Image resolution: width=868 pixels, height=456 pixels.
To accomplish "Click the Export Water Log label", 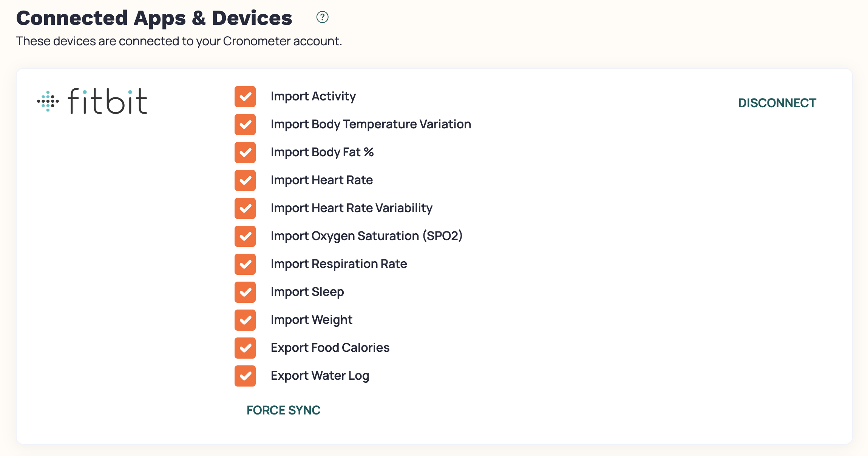I will [320, 376].
